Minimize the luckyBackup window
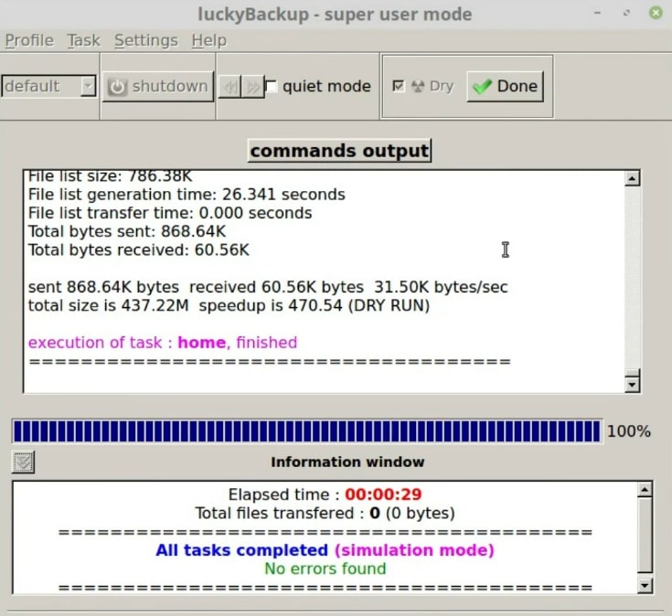The width and height of the screenshot is (672, 616). 597,13
